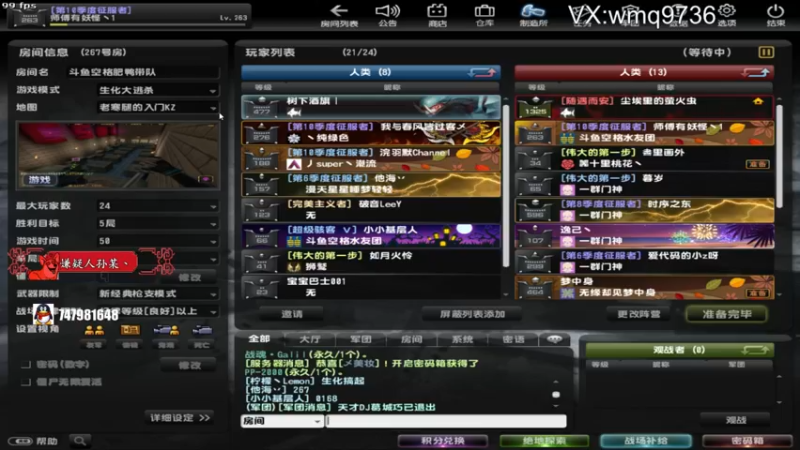Viewport: 800px width, 450px height.
Task: Click the snowflake emblem beside 纯绿色
Action: (294, 138)
